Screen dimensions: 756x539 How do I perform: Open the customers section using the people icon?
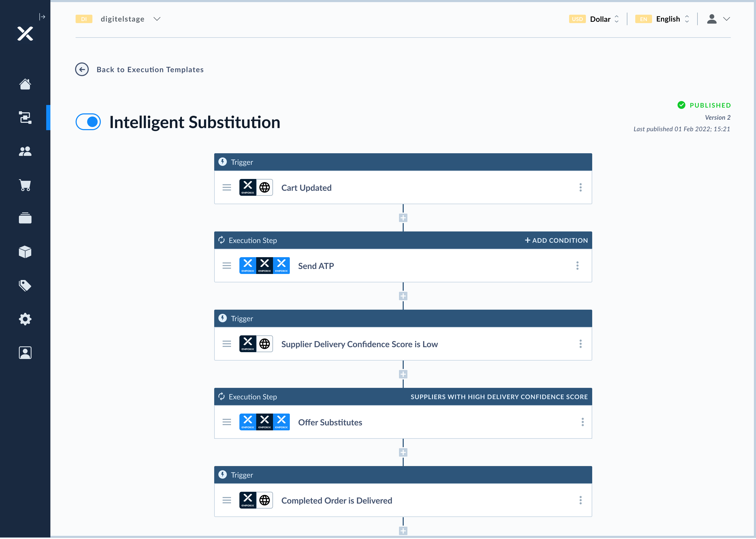tap(25, 151)
